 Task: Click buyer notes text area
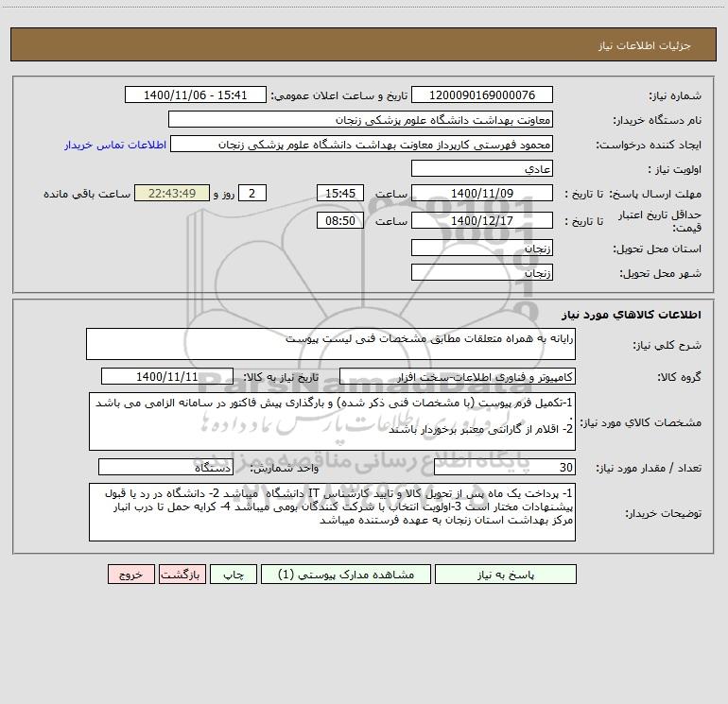tap(332, 512)
